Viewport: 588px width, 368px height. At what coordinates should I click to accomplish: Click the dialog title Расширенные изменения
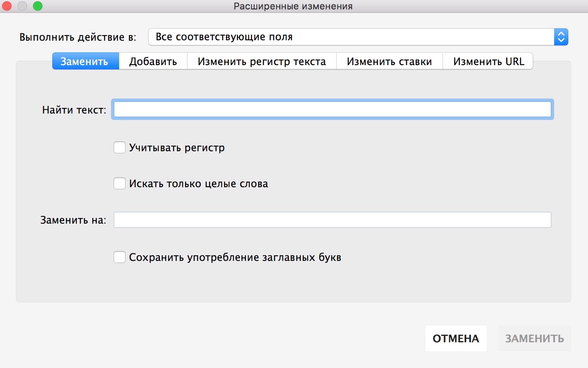[293, 6]
